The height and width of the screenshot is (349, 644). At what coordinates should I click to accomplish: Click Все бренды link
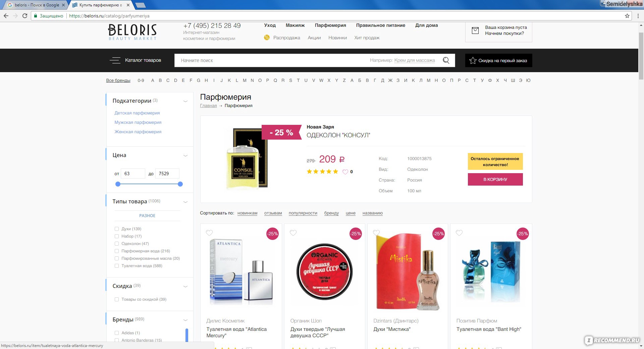click(118, 80)
